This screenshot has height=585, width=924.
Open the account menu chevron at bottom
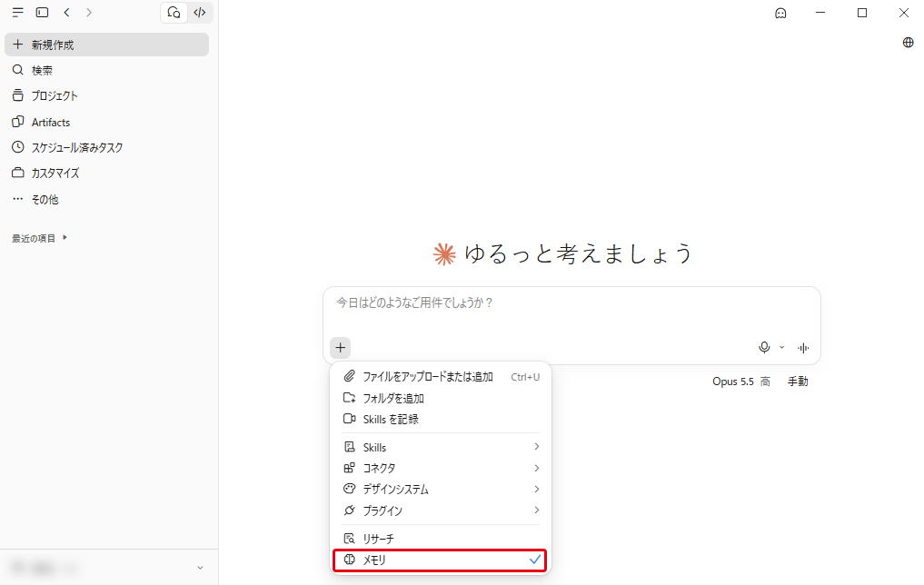[200, 568]
